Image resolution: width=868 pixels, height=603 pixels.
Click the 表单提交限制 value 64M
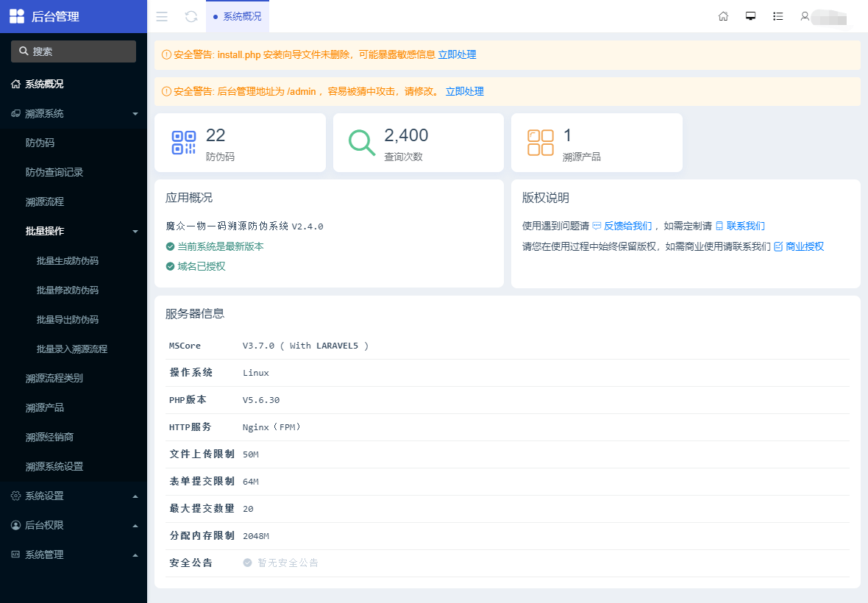[251, 481]
